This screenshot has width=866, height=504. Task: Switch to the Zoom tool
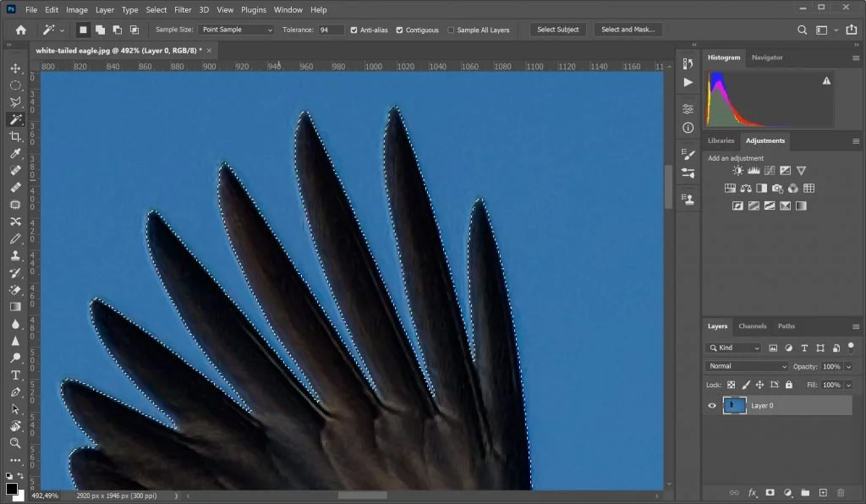pyautogui.click(x=15, y=441)
